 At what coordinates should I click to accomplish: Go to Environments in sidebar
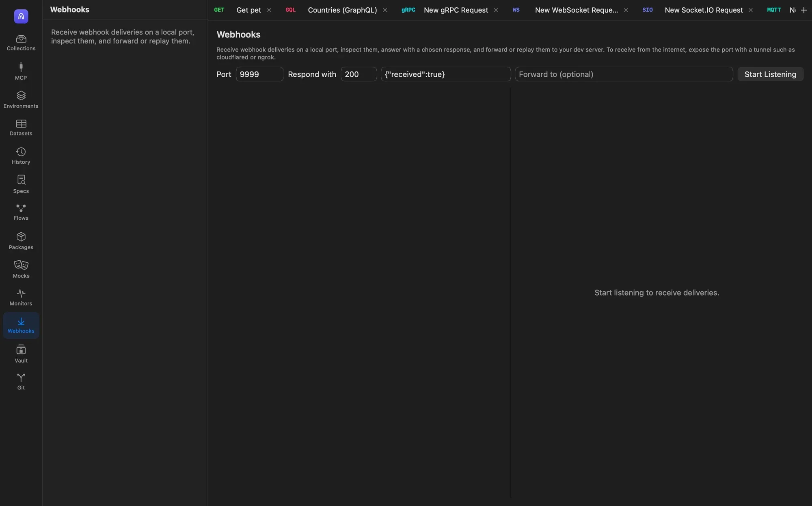(21, 100)
